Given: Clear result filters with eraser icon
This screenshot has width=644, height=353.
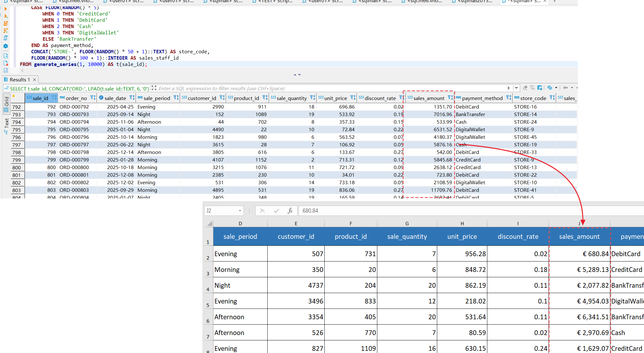Looking at the screenshot, I should (525, 88).
